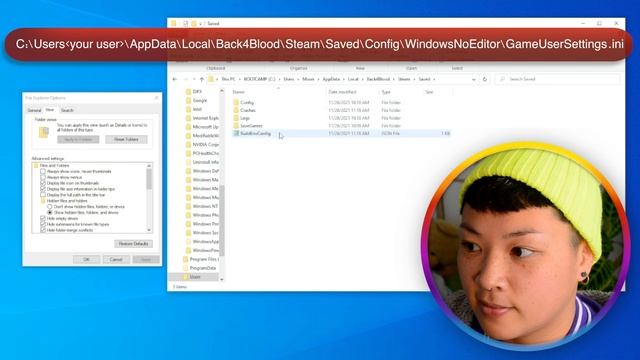Click navigation pane scrollbar down arrow
This screenshot has height=360, width=640.
tap(222, 280)
